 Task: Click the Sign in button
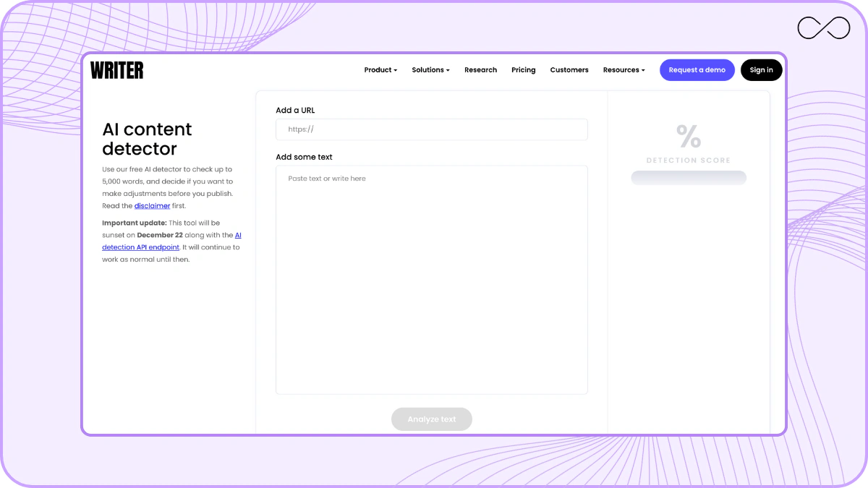point(761,70)
